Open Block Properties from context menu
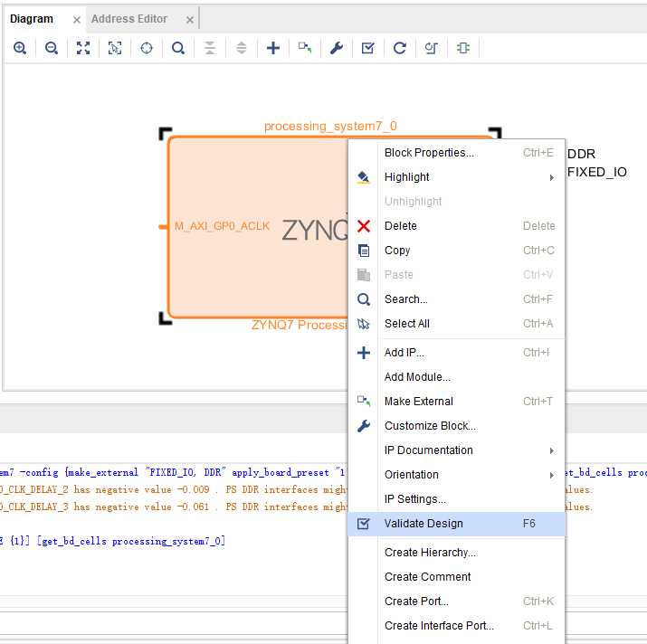Image resolution: width=647 pixels, height=644 pixels. (456, 153)
